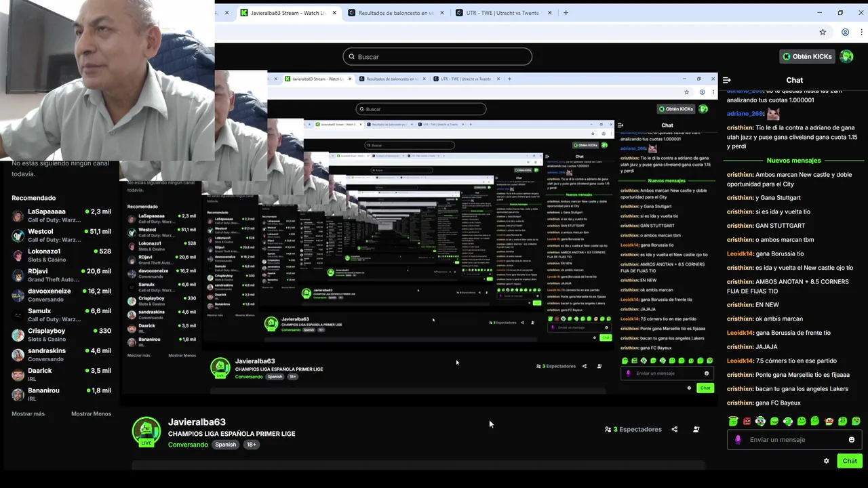Open Bananirou IRL channel

click(61, 394)
